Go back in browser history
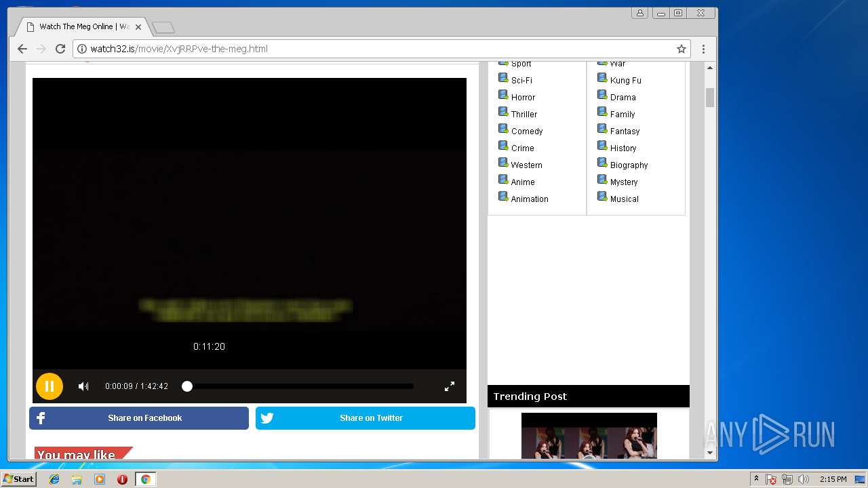The width and height of the screenshot is (868, 488). (x=22, y=49)
